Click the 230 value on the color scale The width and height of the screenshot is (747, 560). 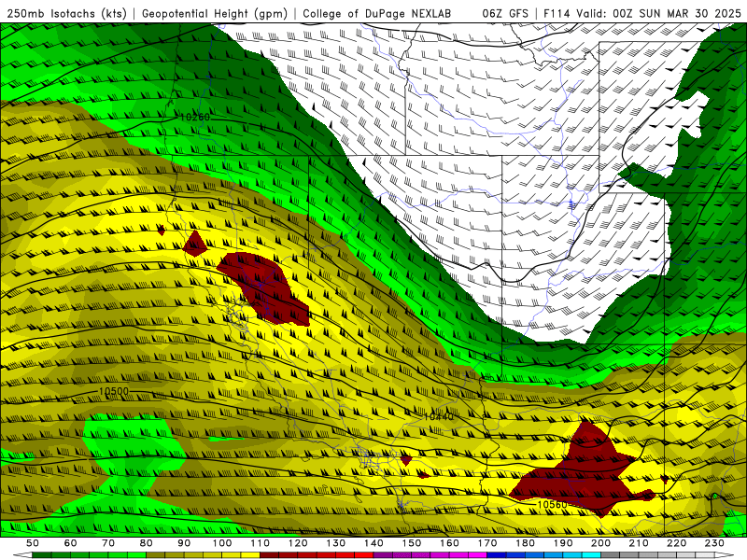point(714,543)
